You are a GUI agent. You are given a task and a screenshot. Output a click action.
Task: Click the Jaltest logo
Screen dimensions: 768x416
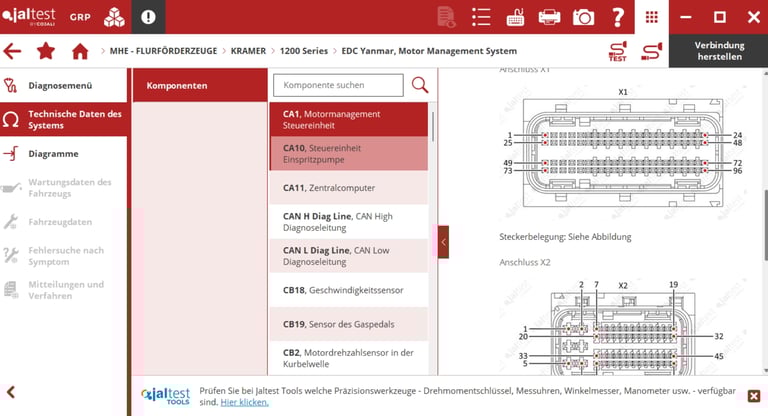(29, 17)
